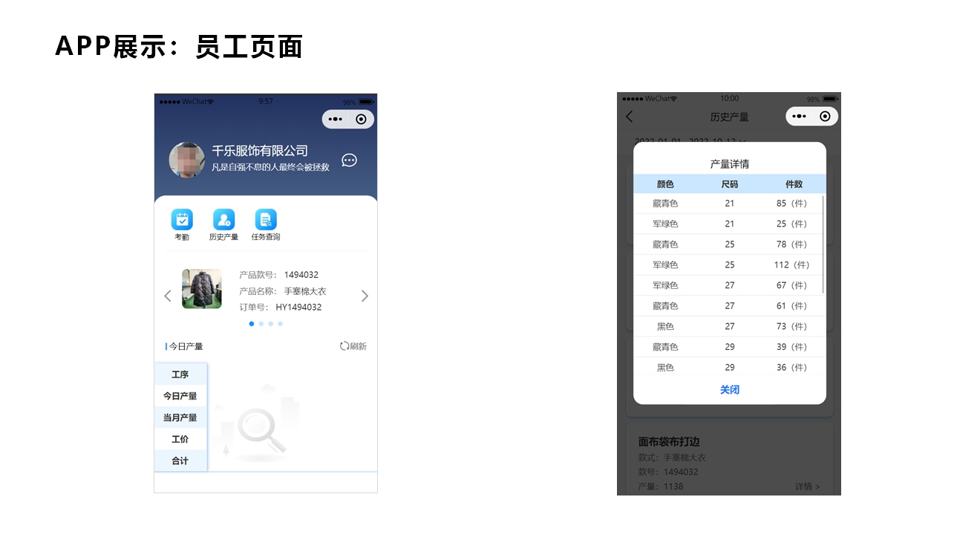Click the 10:00 time in status bar
The image size is (980, 546).
pyautogui.click(x=730, y=99)
